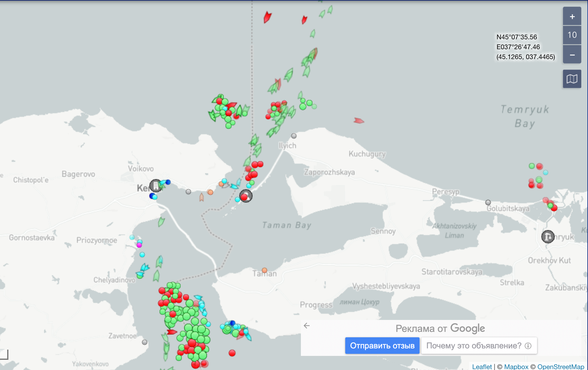
Task: Zoom in with the plus button
Action: (x=572, y=17)
